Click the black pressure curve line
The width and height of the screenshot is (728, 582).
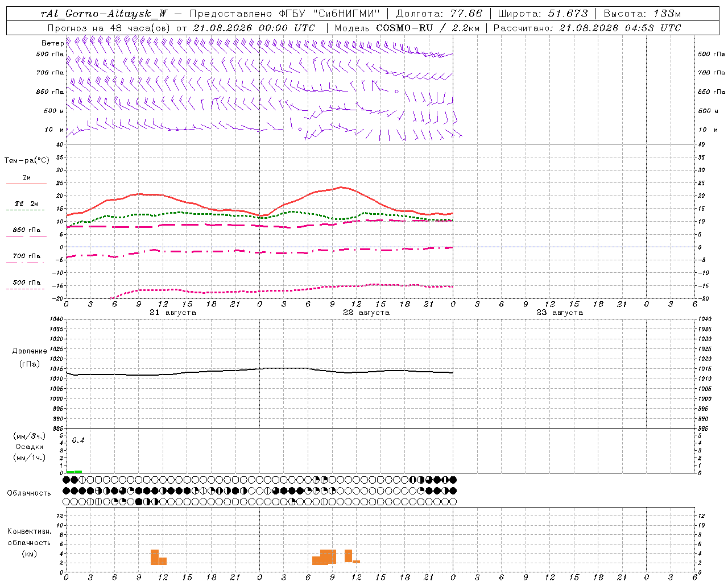click(x=259, y=371)
